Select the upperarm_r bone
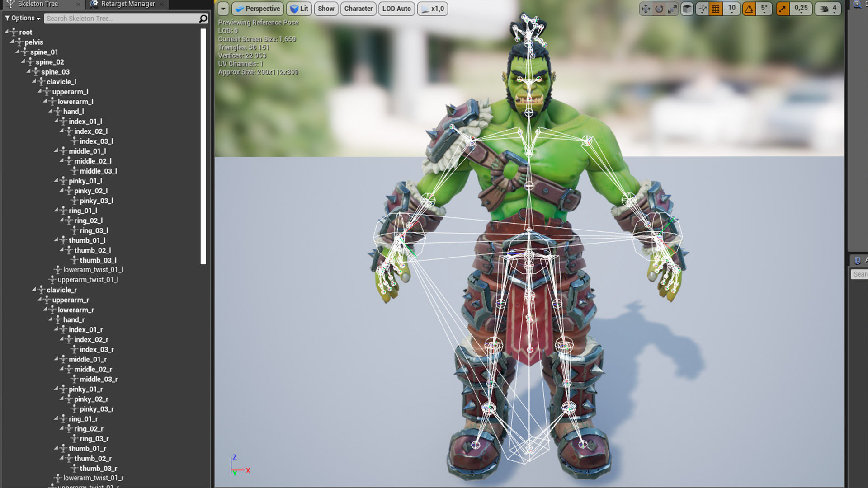Screen dimensions: 868x488 click(71, 300)
